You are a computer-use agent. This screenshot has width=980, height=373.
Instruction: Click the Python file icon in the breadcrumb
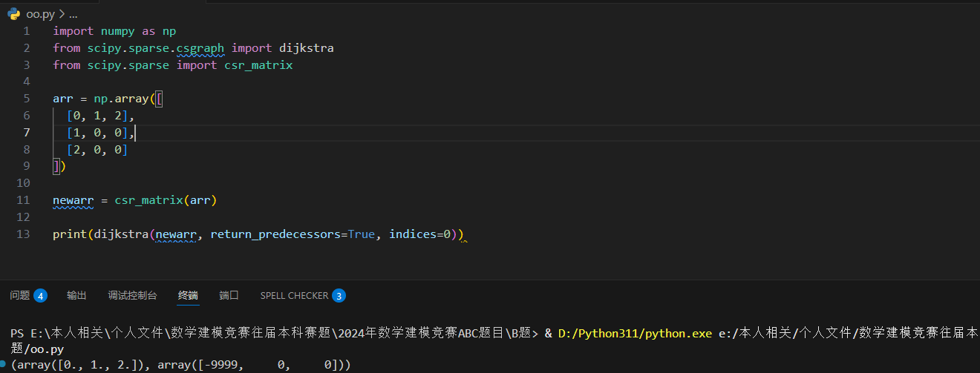point(13,13)
